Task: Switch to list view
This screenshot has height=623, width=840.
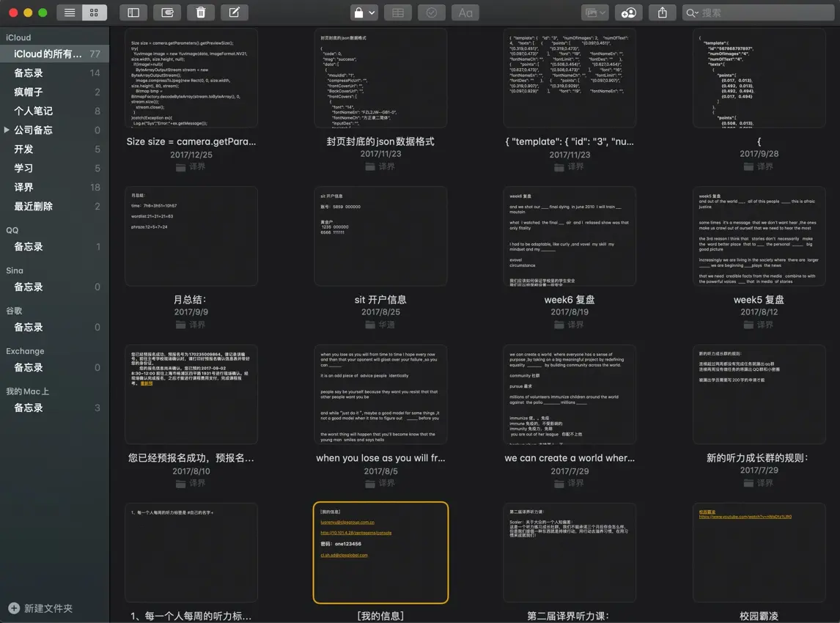Action: pyautogui.click(x=69, y=12)
